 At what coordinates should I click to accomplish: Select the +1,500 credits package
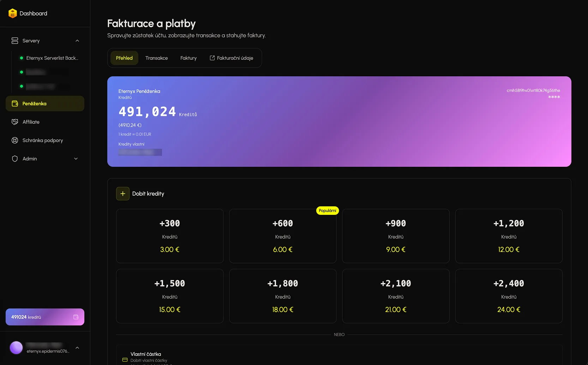(x=170, y=296)
